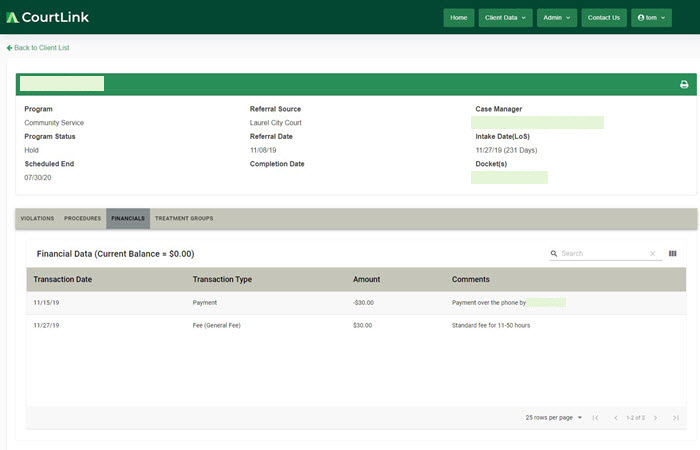Select the Financials tab
700x450 pixels.
point(128,218)
